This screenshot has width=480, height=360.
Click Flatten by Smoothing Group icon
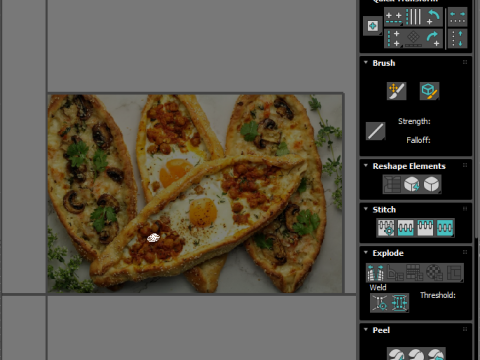coord(414,273)
